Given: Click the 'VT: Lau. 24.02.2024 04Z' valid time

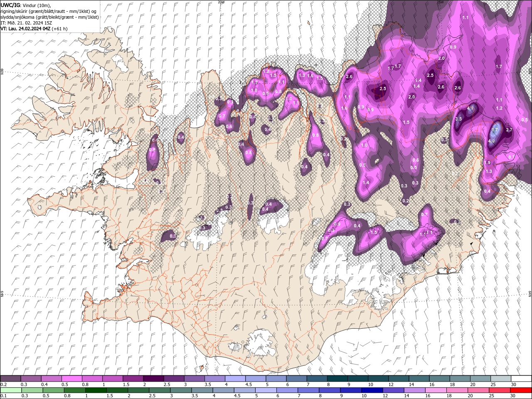Looking at the screenshot, I should pos(26,29).
